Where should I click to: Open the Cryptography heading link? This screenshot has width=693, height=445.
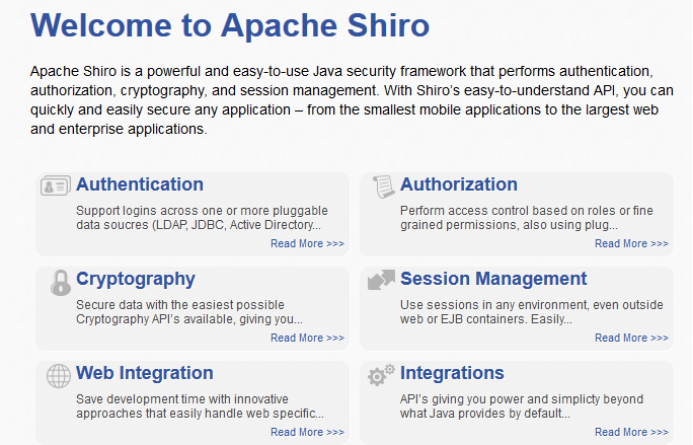[136, 279]
